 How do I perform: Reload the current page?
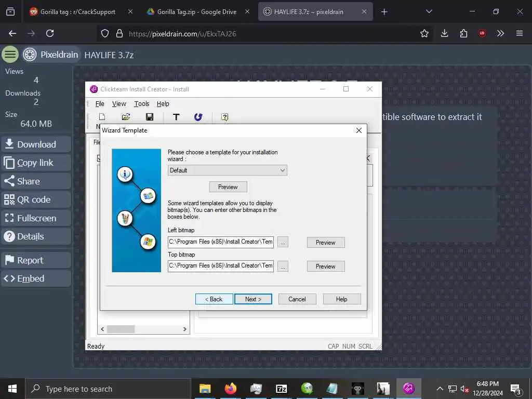tap(50, 33)
